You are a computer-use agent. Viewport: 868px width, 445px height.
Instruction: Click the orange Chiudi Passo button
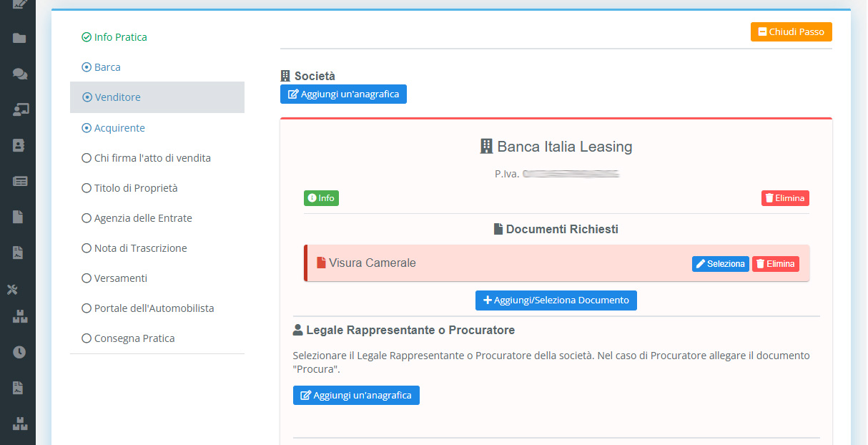[791, 32]
